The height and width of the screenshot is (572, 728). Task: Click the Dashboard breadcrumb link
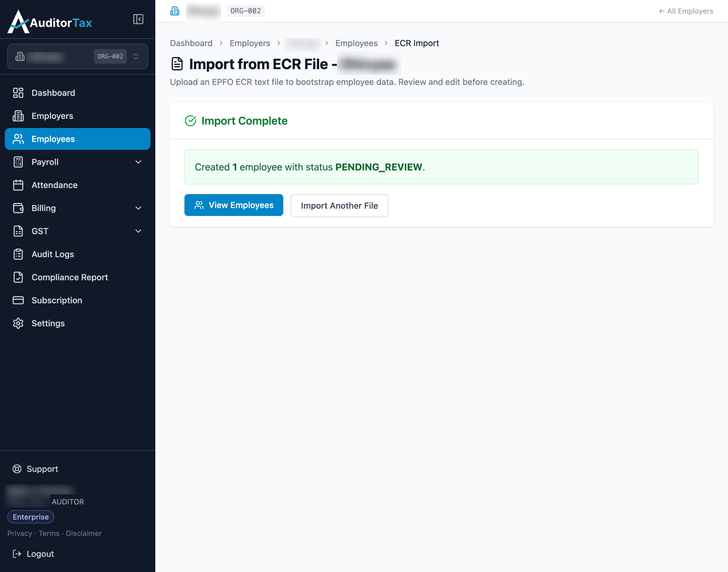(191, 43)
